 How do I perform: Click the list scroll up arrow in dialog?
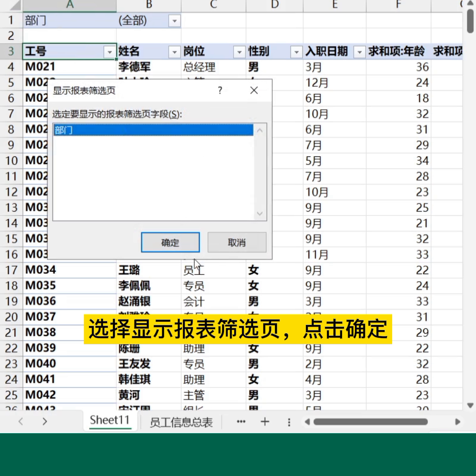[260, 130]
